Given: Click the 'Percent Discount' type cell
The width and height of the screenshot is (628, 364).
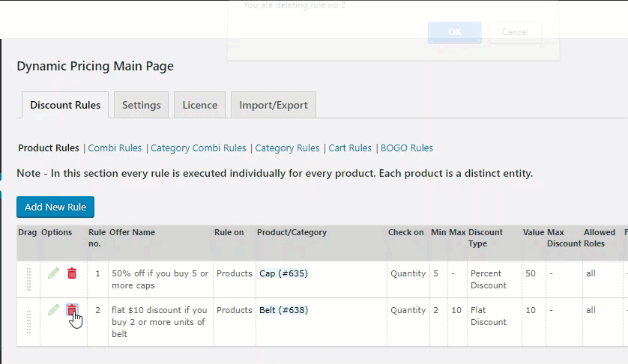Looking at the screenshot, I should coord(488,279).
